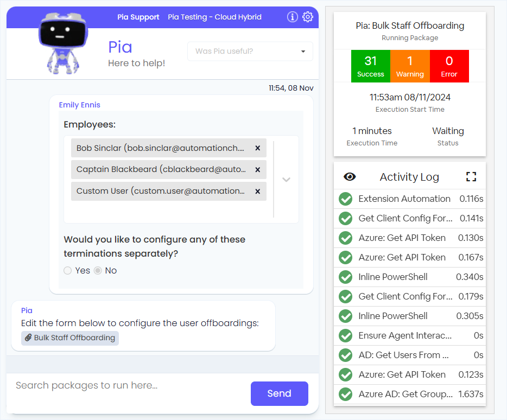Open the Pia Support tab
Viewport: 507px width, 420px height.
(138, 17)
